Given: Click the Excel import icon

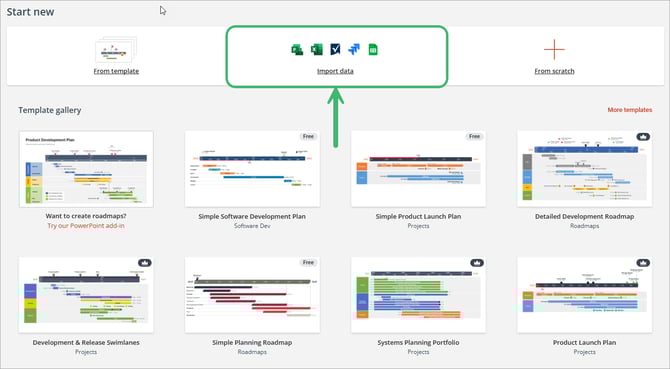Looking at the screenshot, I should click(x=316, y=50).
